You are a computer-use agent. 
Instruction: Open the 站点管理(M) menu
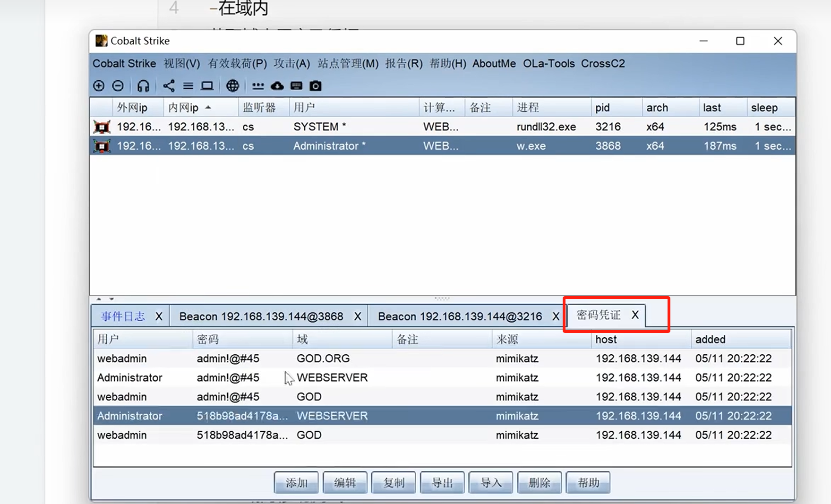coord(348,64)
